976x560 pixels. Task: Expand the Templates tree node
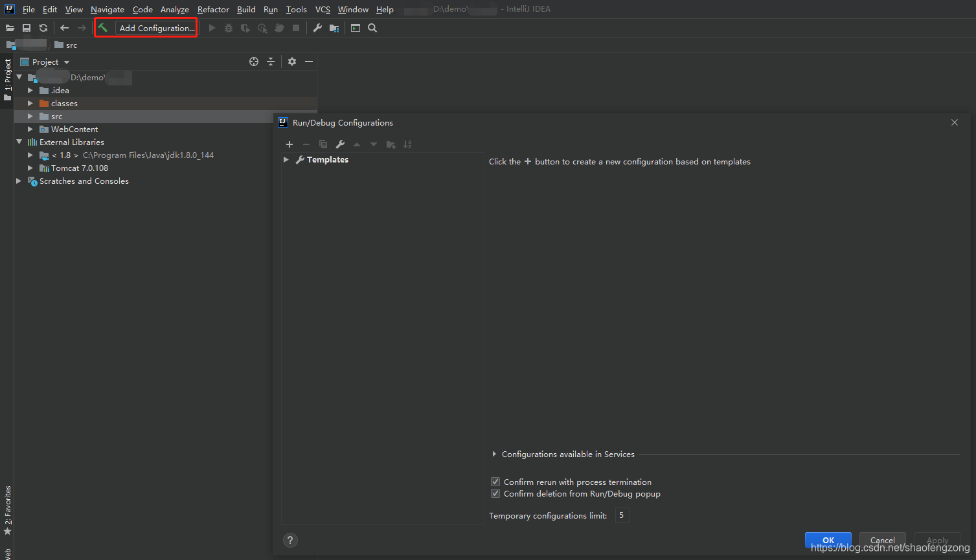286,160
